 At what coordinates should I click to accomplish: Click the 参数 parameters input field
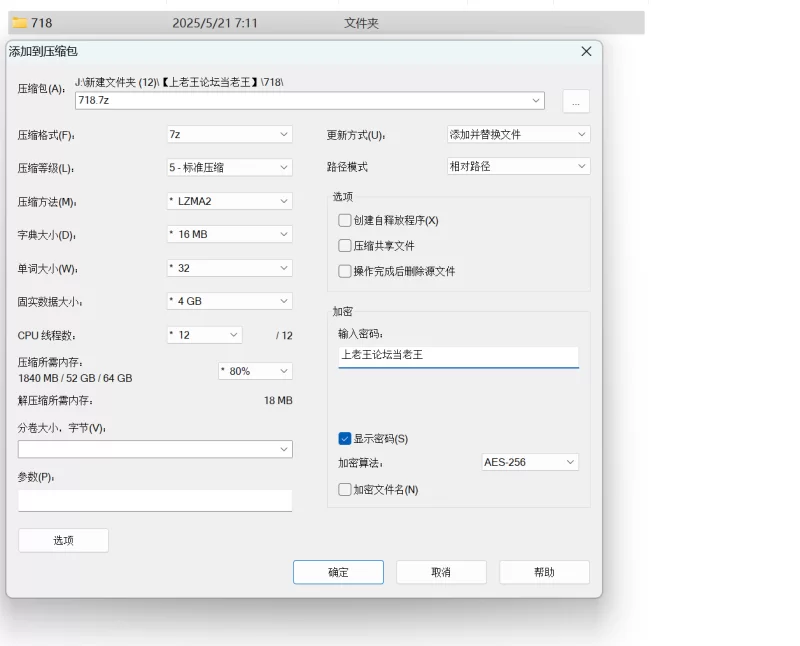pos(155,501)
